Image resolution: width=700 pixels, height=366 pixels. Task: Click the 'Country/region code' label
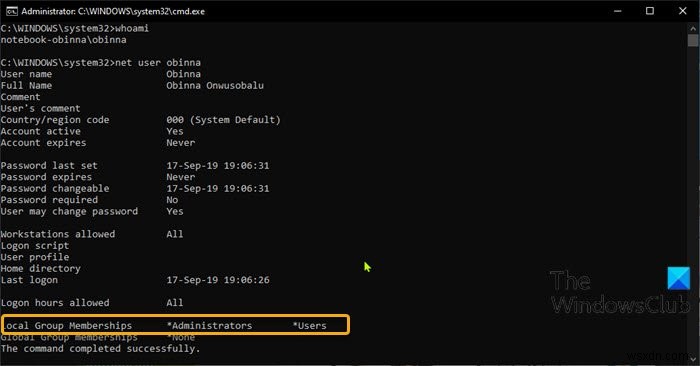(55, 120)
